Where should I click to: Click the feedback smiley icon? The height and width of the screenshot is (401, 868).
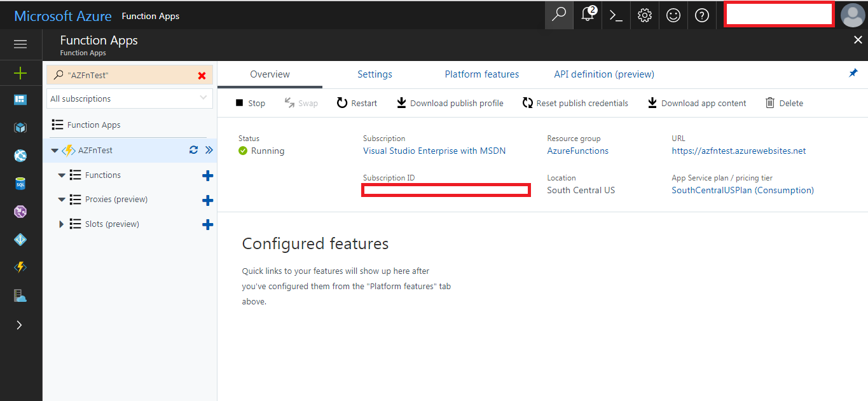click(x=673, y=15)
